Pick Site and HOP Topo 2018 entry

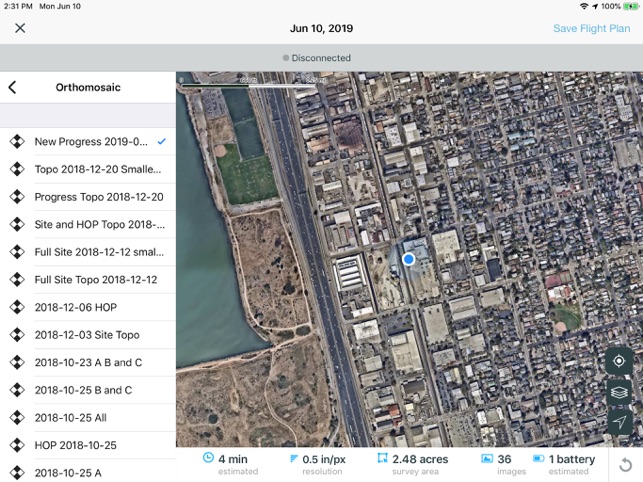click(x=88, y=224)
